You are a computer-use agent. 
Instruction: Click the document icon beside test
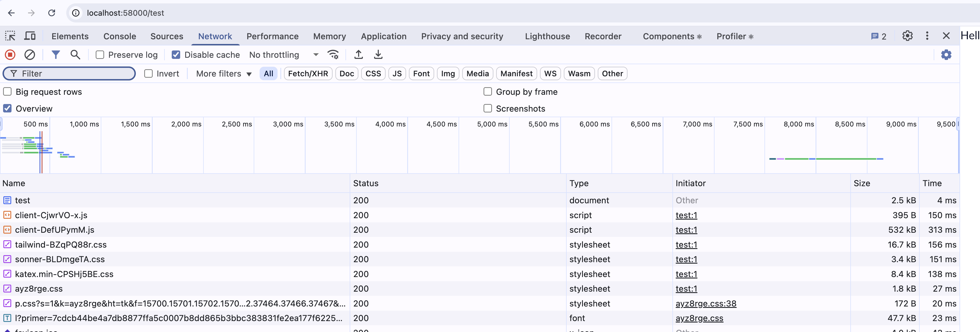[x=7, y=200]
